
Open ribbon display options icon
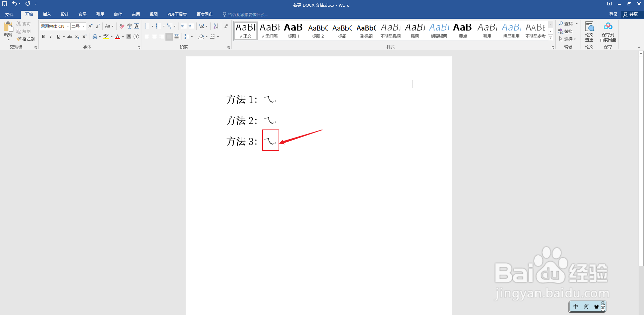pos(609,4)
